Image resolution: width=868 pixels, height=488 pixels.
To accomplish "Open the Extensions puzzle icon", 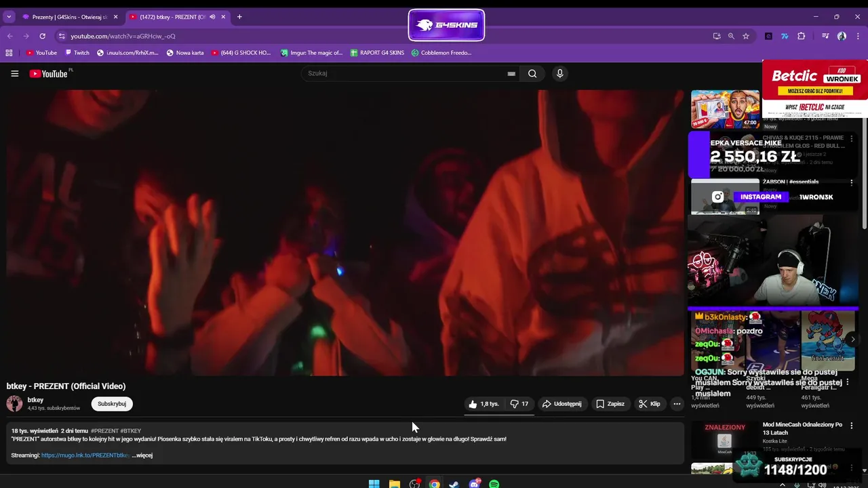I will 801,36.
